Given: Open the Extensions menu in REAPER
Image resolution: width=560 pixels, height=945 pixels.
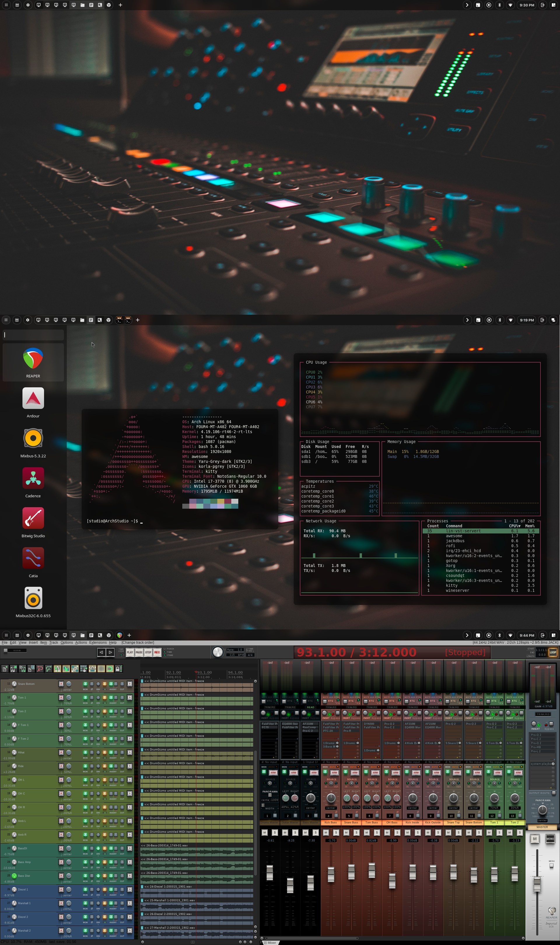Looking at the screenshot, I should (98, 643).
